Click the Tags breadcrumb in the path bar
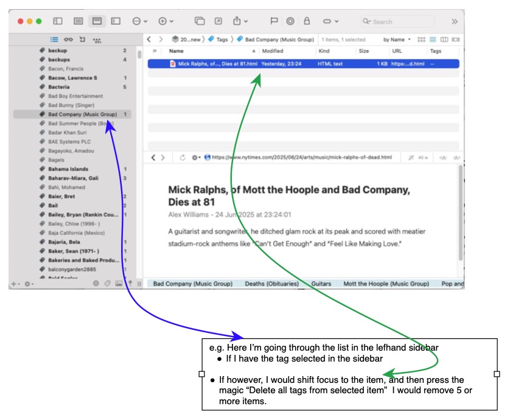This screenshot has height=420, width=524. (x=217, y=40)
